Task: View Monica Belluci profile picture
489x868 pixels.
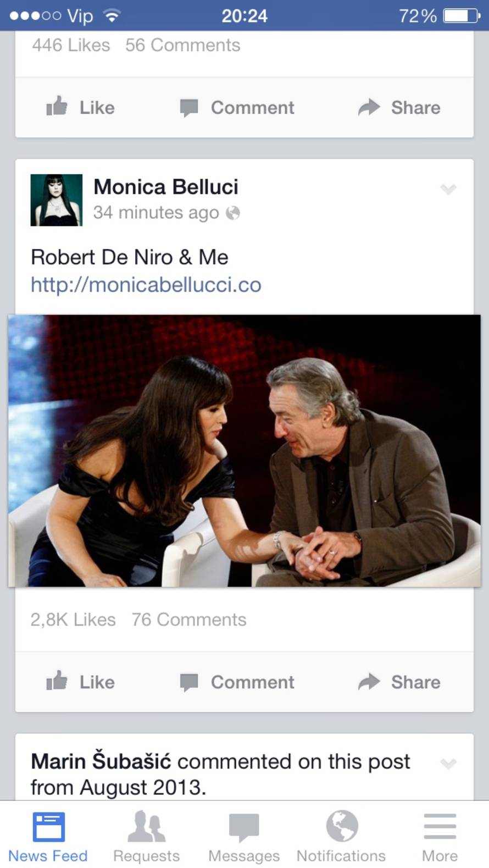Action: click(56, 200)
